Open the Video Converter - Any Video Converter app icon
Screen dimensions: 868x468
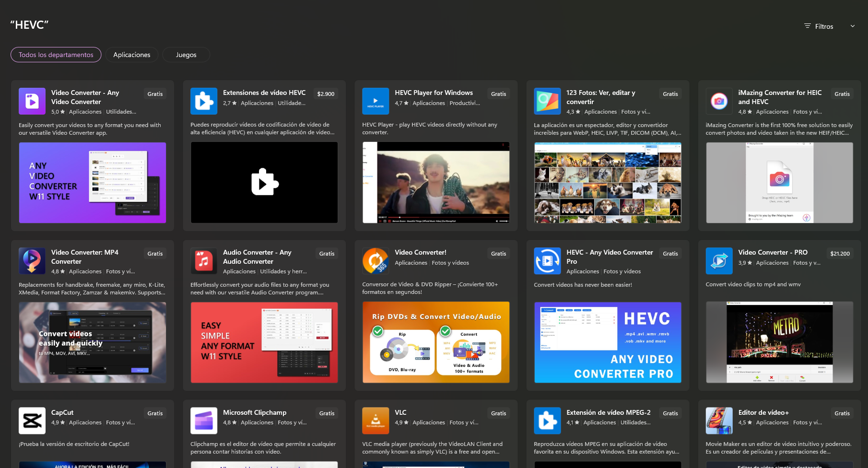click(x=32, y=101)
